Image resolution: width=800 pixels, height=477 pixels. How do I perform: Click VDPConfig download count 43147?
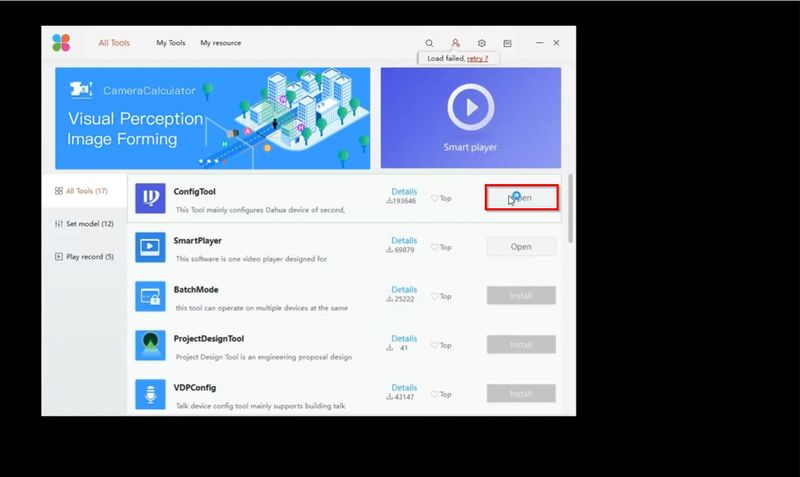pyautogui.click(x=401, y=397)
